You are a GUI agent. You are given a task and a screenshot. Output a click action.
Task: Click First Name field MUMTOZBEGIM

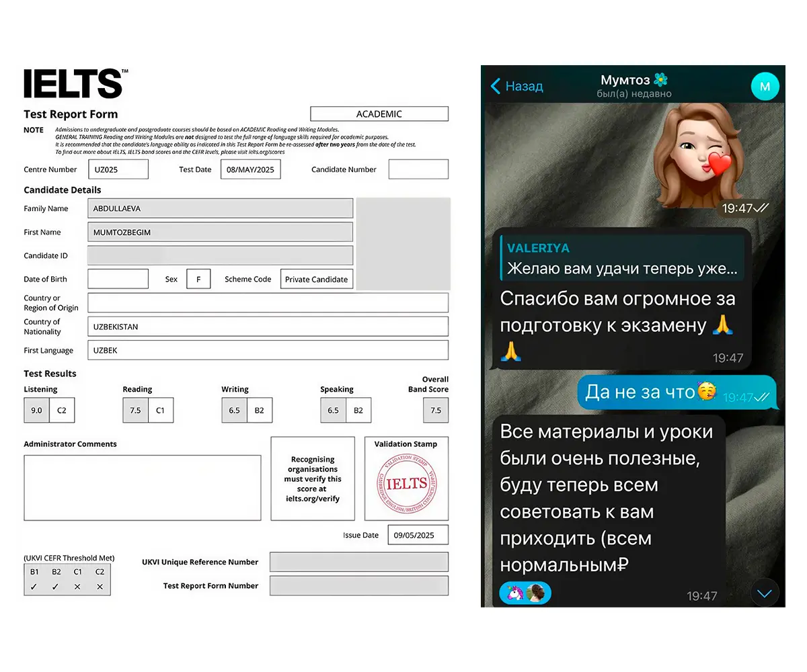coord(220,232)
